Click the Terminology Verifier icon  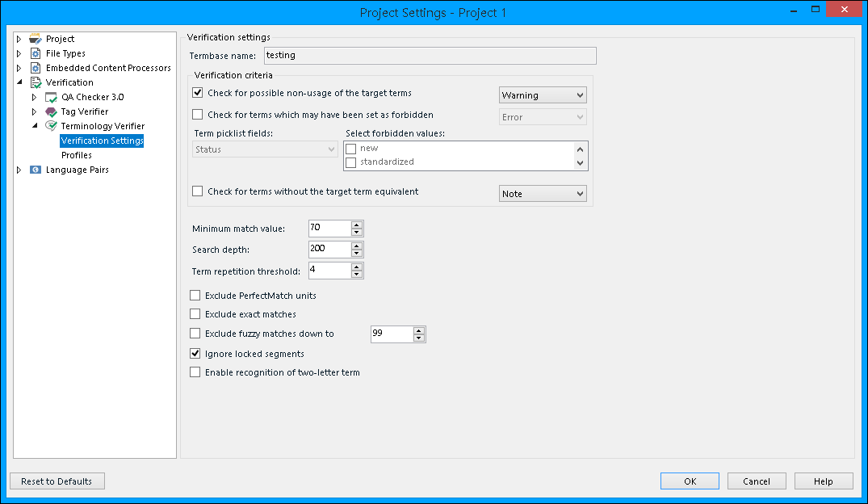51,126
